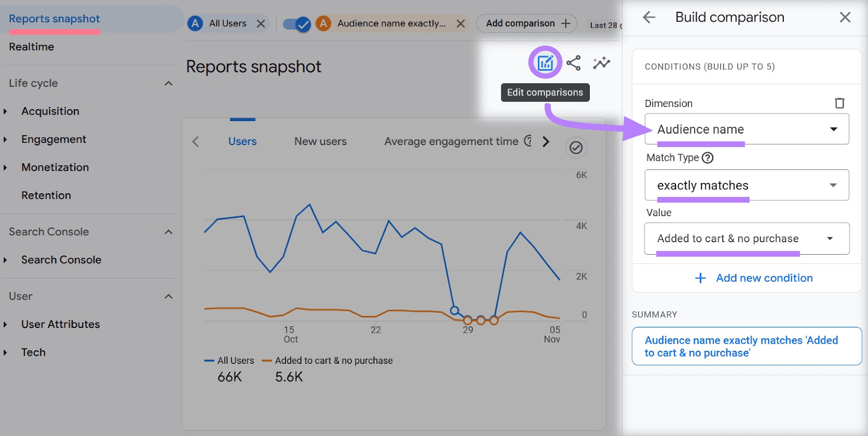Show next metric with right chevron

[x=546, y=142]
